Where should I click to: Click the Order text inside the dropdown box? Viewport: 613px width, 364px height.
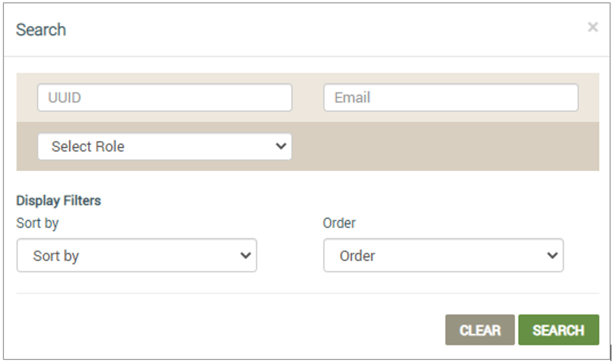pos(358,256)
